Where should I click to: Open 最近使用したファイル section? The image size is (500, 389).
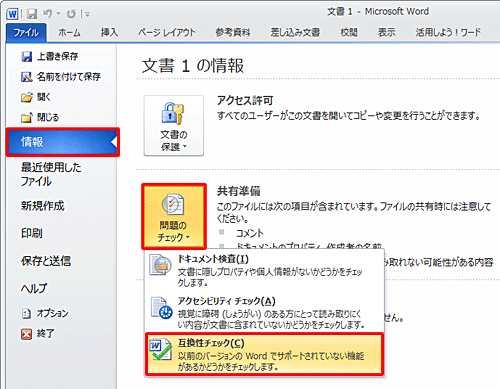[x=51, y=174]
